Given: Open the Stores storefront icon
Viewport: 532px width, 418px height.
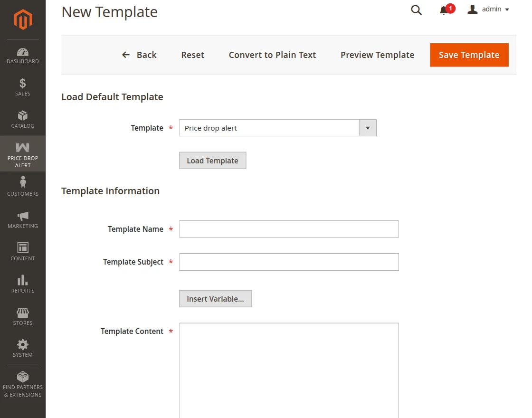Looking at the screenshot, I should 23,313.
